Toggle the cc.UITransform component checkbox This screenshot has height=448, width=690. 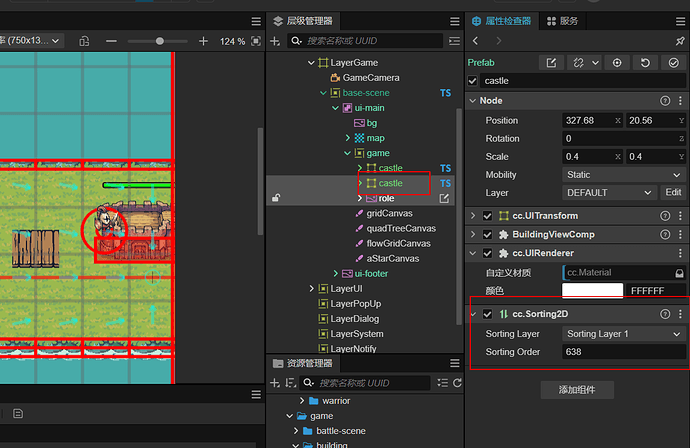[x=487, y=216]
